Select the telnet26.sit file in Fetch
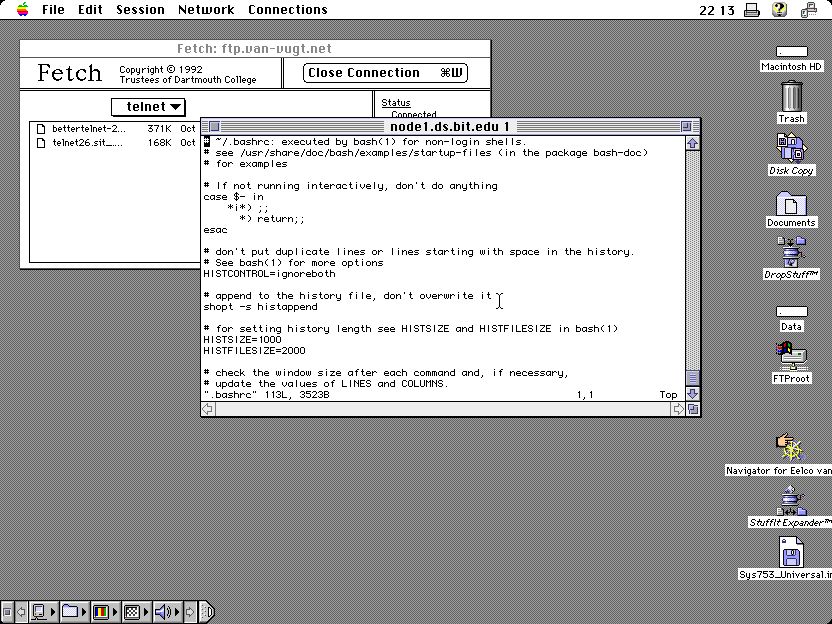 pyautogui.click(x=87, y=143)
